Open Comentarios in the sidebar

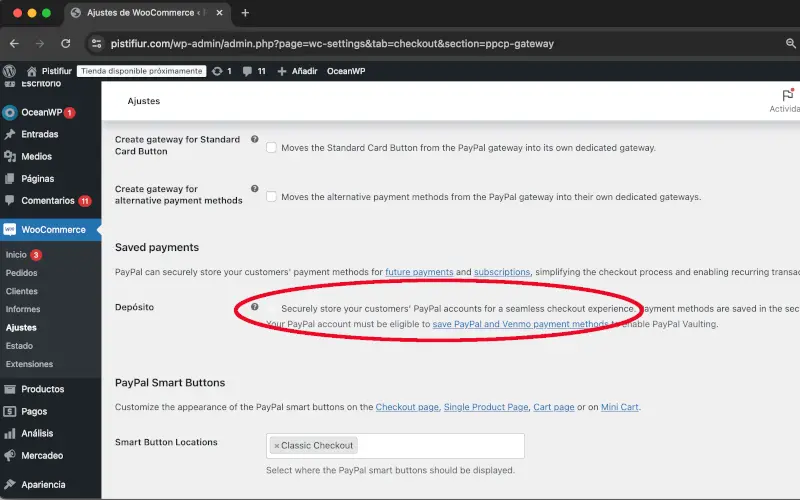[x=48, y=201]
